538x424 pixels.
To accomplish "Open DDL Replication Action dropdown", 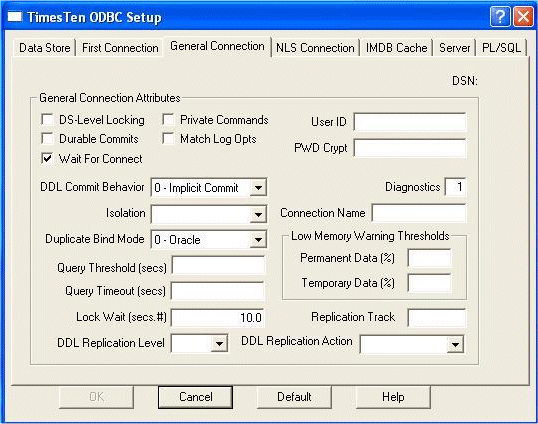I will [455, 344].
